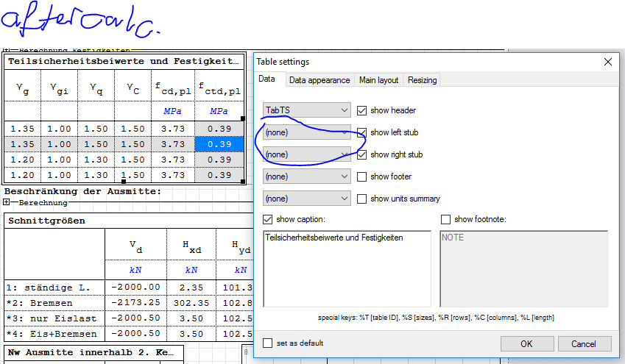Uncheck the show caption checkbox
Image resolution: width=625 pixels, height=364 pixels.
coord(268,219)
